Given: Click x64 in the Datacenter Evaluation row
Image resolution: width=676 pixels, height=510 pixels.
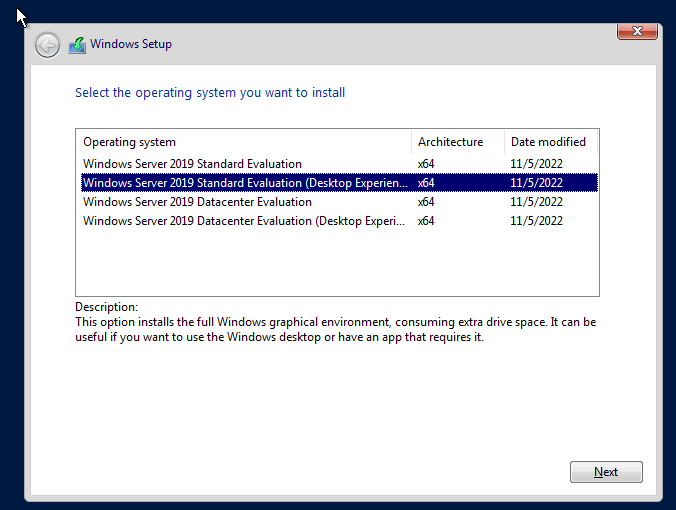Looking at the screenshot, I should pyautogui.click(x=426, y=202).
